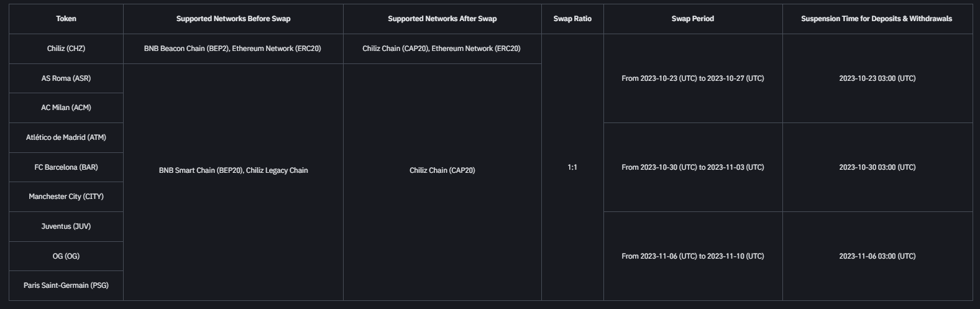The image size is (980, 309).
Task: Click the Supported Networks After Swap header
Action: pos(442,19)
